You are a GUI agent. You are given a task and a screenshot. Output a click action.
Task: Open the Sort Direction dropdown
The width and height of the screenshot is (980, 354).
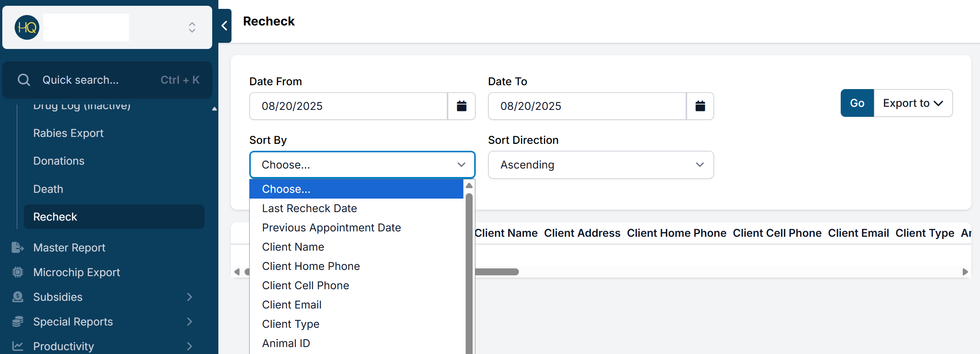tap(601, 165)
